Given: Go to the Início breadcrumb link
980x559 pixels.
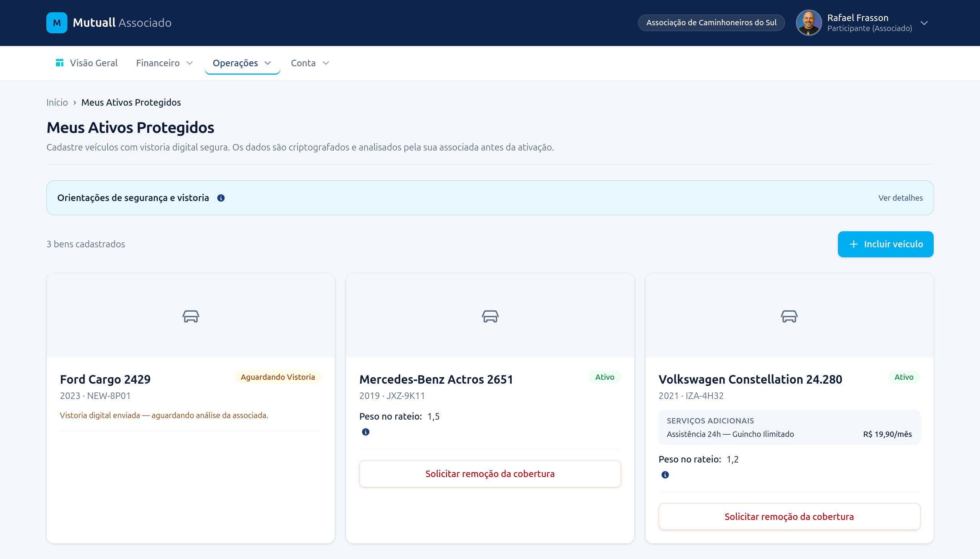Looking at the screenshot, I should [x=57, y=103].
